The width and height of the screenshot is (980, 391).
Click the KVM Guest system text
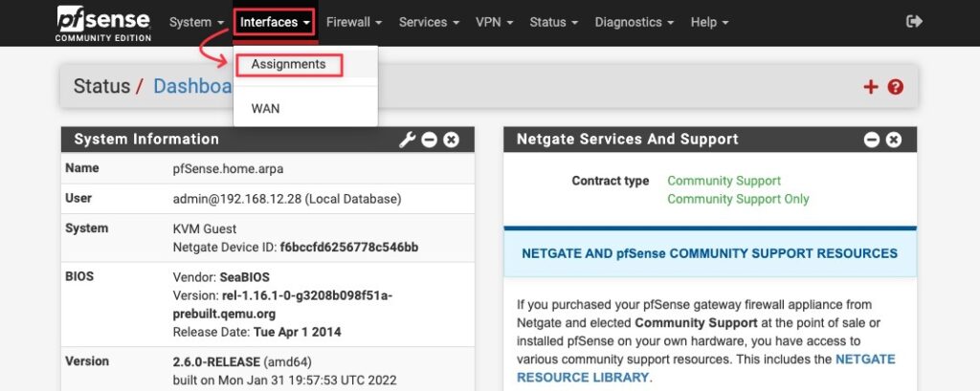coord(205,228)
